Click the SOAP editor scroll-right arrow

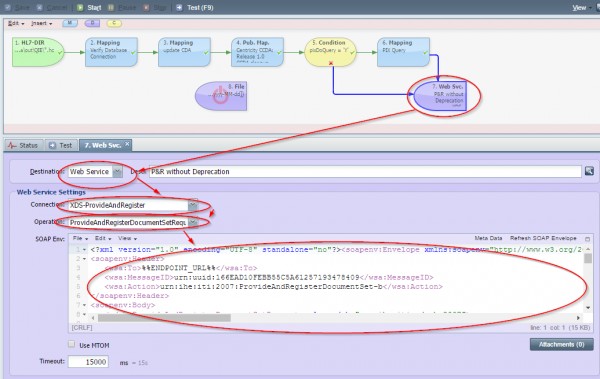[x=578, y=318]
